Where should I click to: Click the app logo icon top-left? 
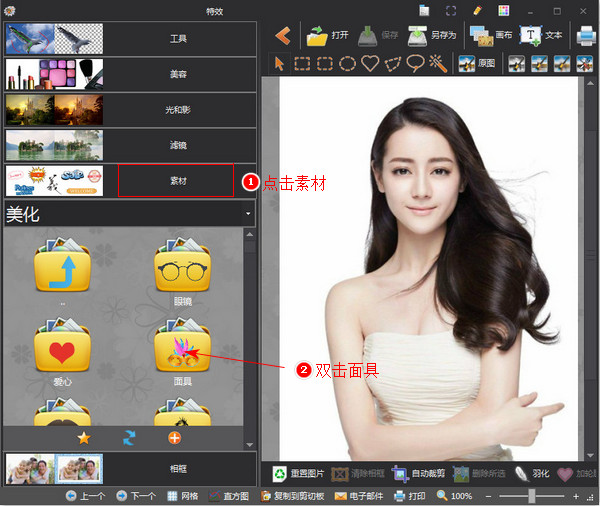pyautogui.click(x=9, y=11)
